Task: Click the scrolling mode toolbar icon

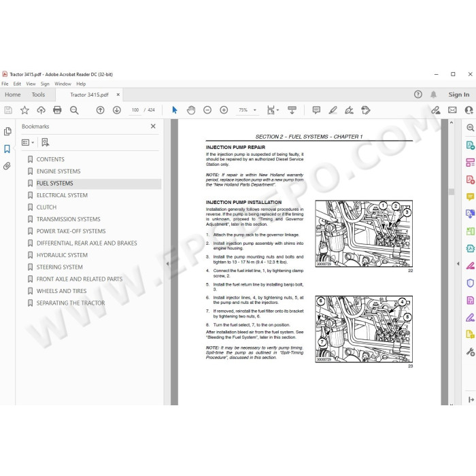Action: click(292, 110)
